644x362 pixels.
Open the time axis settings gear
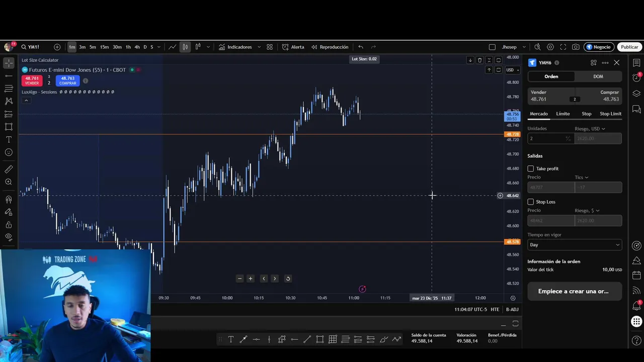click(x=513, y=298)
